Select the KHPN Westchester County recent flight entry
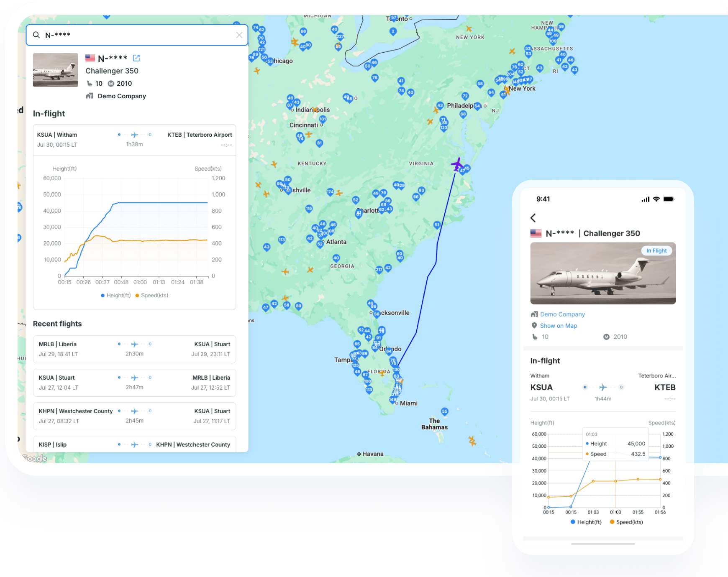The image size is (728, 577). click(135, 416)
